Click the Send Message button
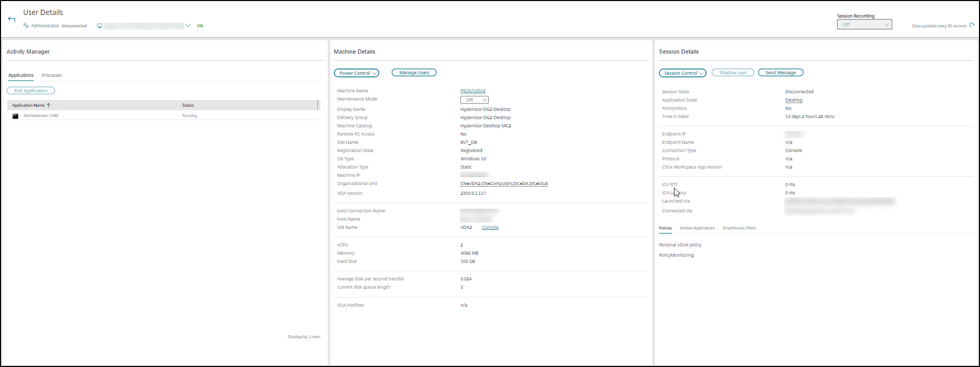The height and width of the screenshot is (367, 980). tap(780, 73)
